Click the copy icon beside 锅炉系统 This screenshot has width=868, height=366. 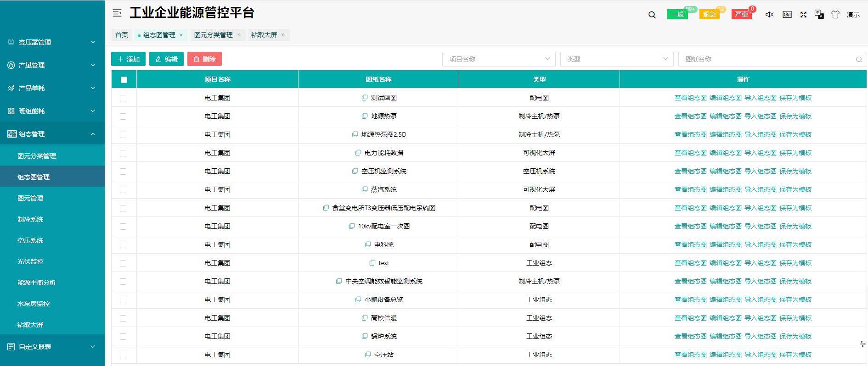[365, 336]
